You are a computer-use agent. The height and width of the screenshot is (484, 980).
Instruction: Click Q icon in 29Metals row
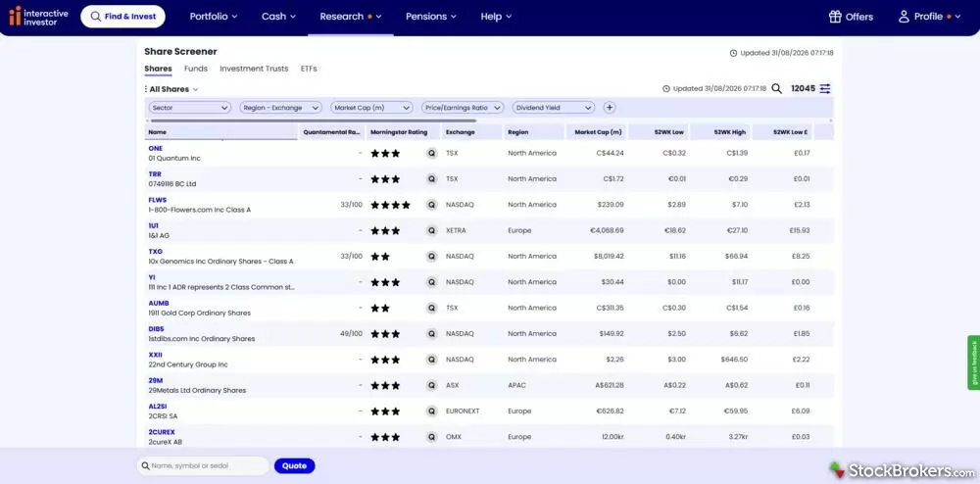click(432, 385)
